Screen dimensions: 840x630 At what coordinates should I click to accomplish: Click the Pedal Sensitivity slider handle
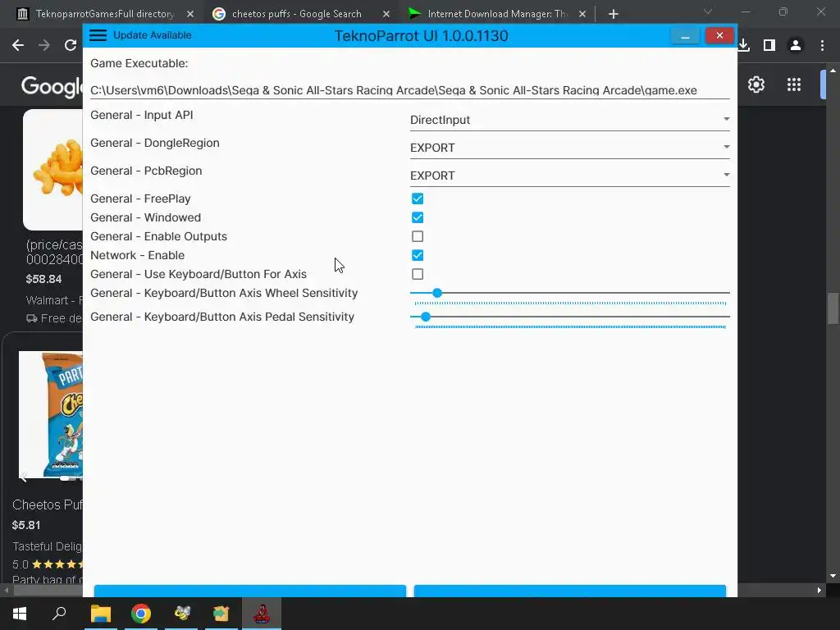coord(426,317)
